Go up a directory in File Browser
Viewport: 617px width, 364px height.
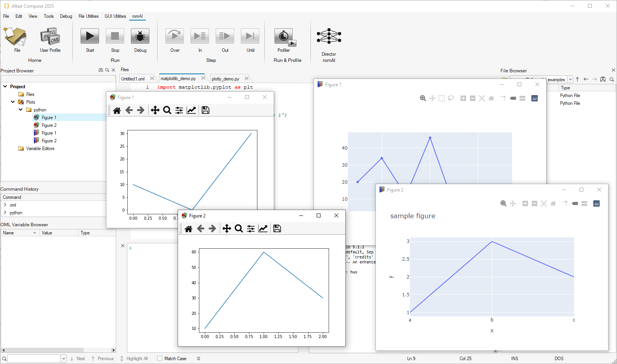pyautogui.click(x=577, y=79)
